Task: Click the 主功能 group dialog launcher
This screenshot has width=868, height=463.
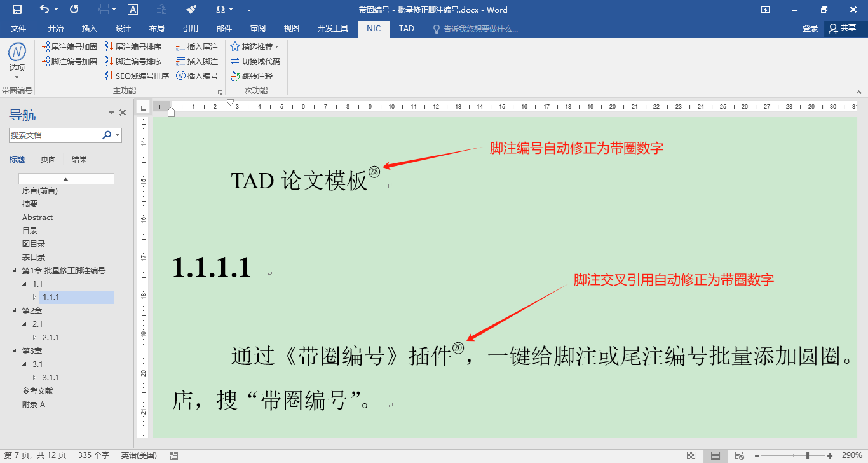Action: click(220, 90)
